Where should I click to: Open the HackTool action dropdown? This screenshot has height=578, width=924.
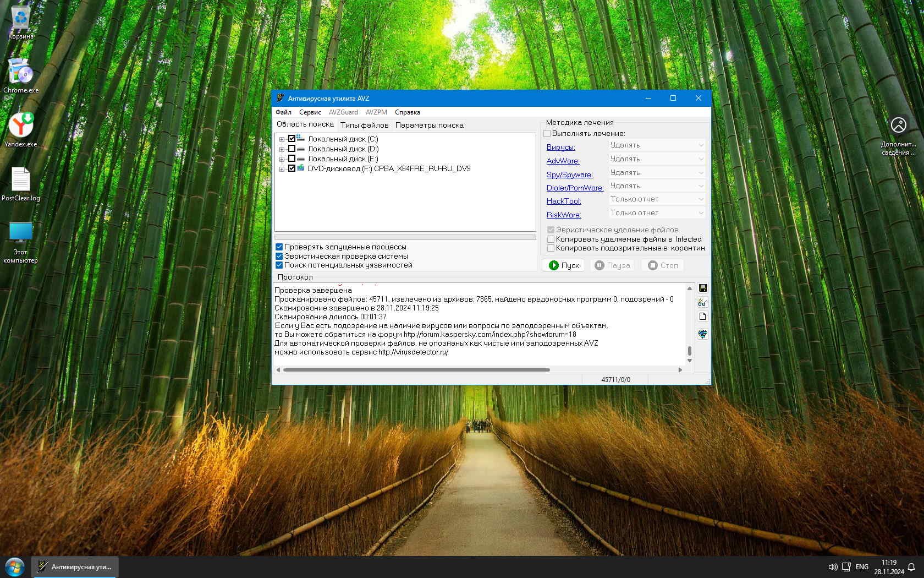(x=657, y=199)
